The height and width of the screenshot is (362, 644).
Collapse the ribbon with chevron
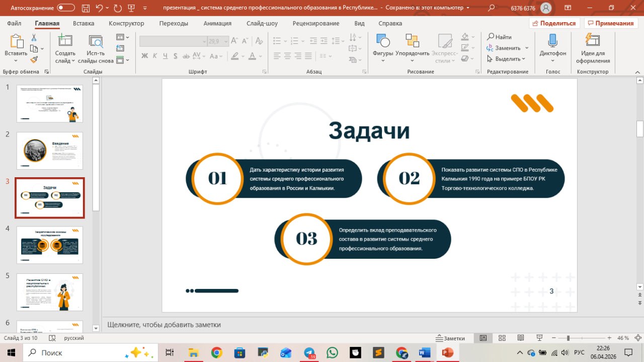click(x=638, y=71)
